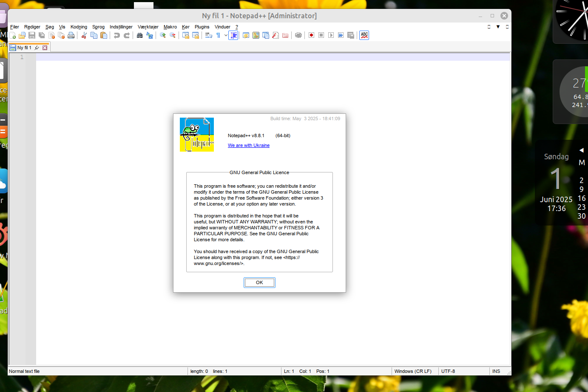
Task: Toggle the indent guide toolbar icon
Action: (233, 35)
